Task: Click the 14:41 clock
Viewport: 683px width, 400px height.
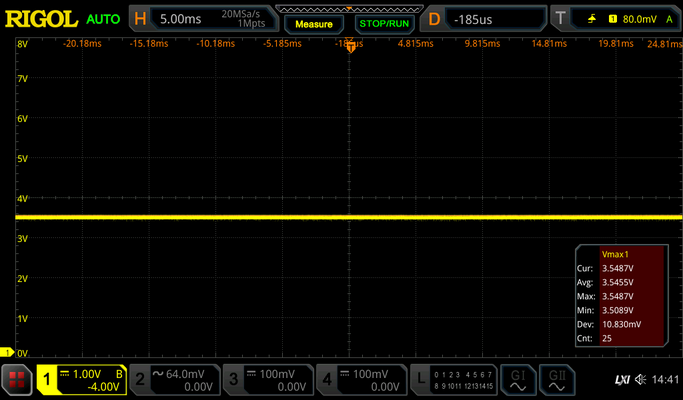Action: pyautogui.click(x=665, y=380)
